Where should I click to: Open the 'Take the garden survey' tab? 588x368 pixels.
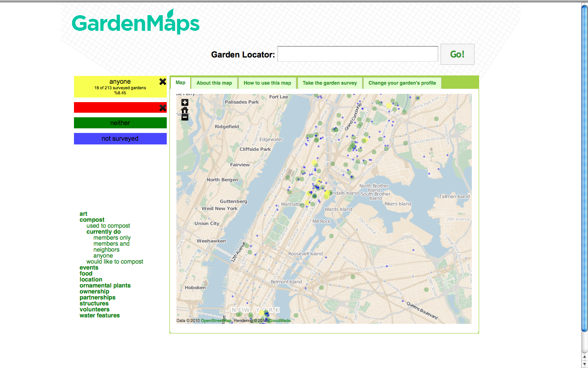click(x=329, y=83)
